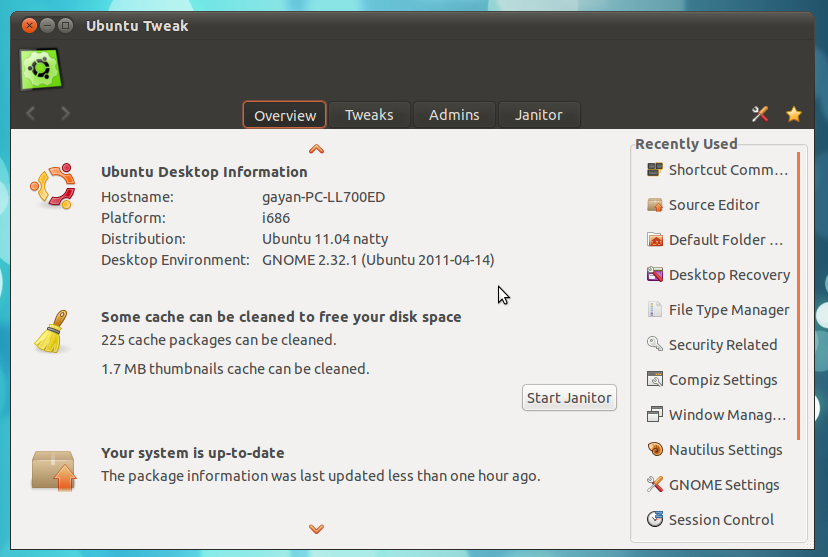Click the yellow star favorites icon
Viewport: 828px width, 557px height.
793,114
